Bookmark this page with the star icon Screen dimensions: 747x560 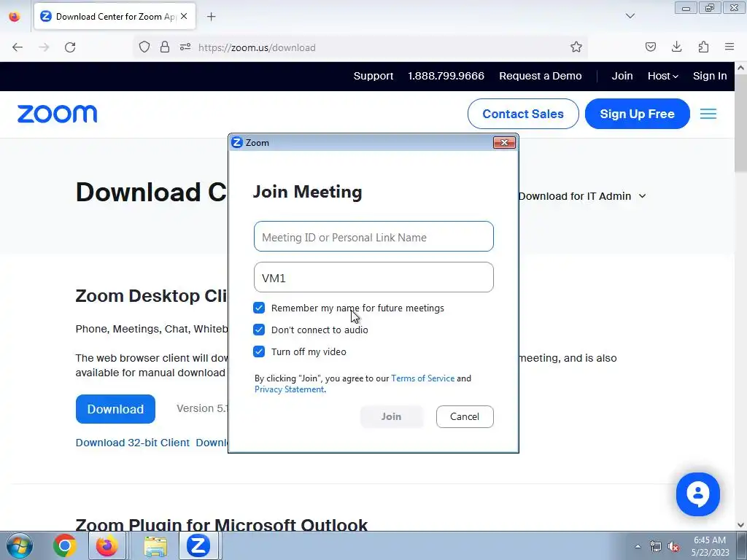coord(576,47)
